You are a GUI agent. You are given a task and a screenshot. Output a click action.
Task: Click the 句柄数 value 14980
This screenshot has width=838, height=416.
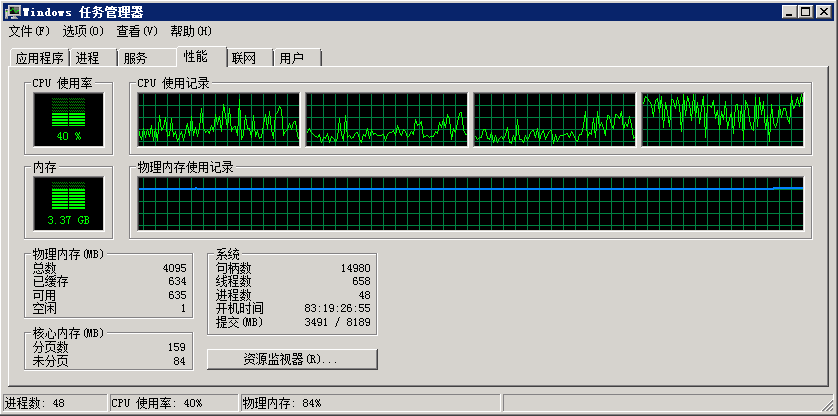(x=355, y=268)
